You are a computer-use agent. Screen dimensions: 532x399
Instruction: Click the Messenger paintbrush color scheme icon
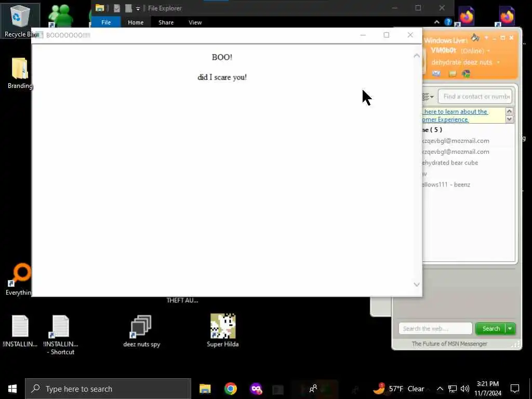click(475, 37)
